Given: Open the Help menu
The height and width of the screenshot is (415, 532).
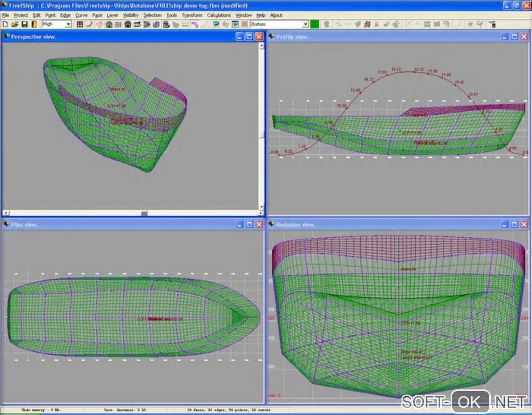Looking at the screenshot, I should click(x=261, y=15).
